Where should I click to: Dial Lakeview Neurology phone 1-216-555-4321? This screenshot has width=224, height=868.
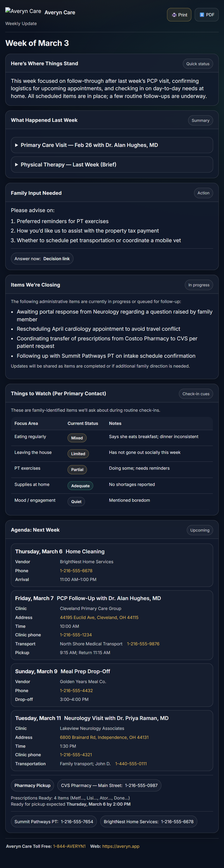pos(76,755)
